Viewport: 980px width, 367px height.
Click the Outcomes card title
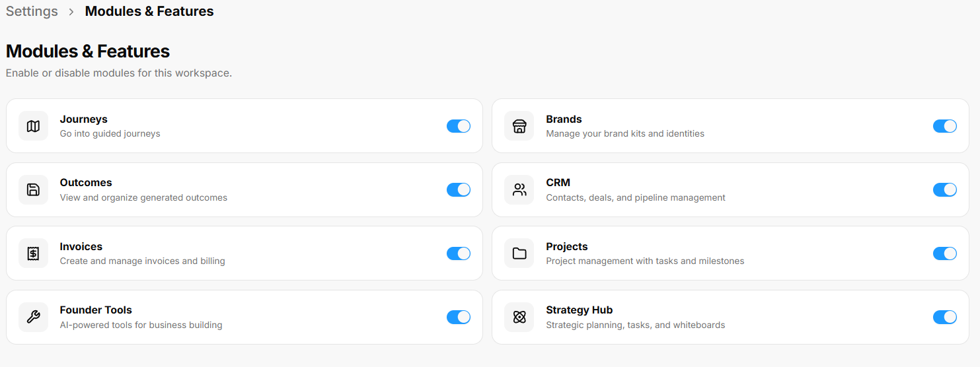tap(86, 183)
